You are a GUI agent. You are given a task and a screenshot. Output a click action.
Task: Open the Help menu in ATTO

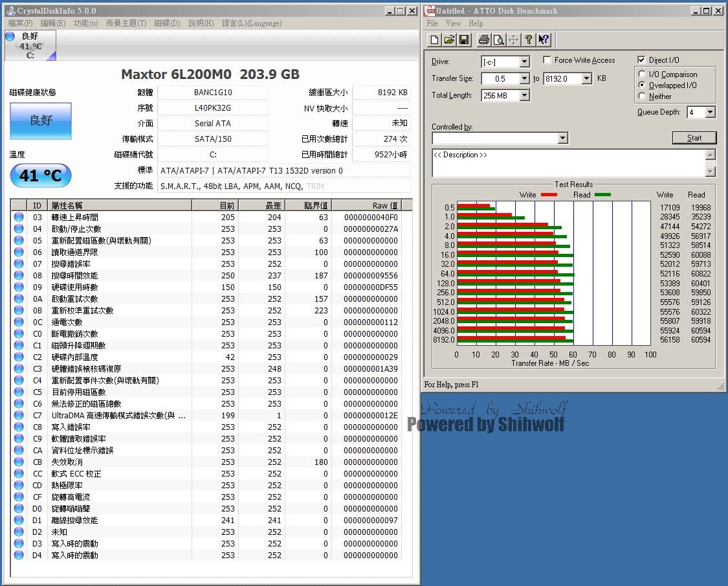(x=476, y=23)
